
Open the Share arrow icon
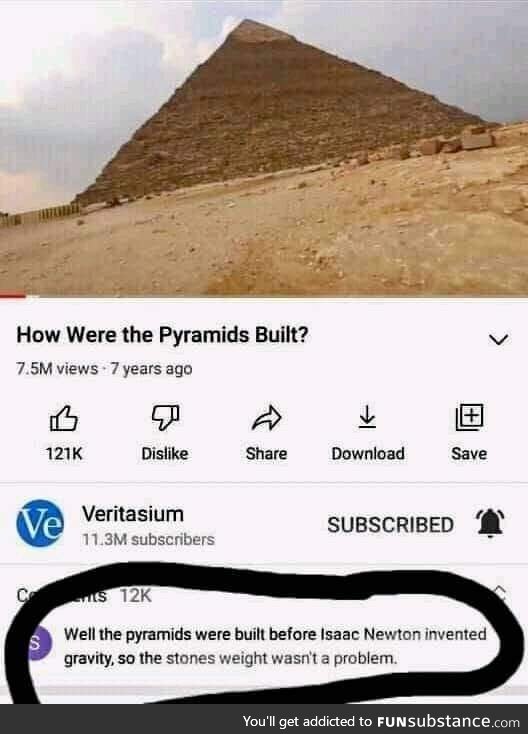[x=266, y=418]
